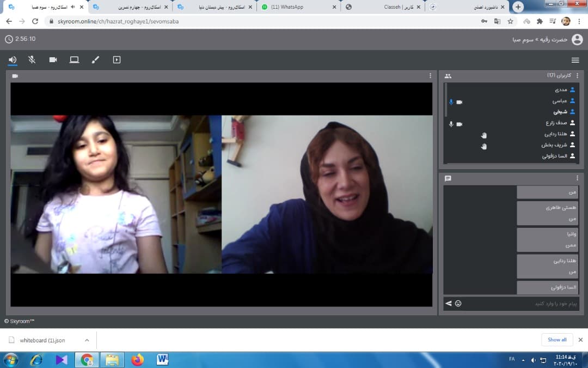Go back with browser back arrow
588x368 pixels.
9,21
